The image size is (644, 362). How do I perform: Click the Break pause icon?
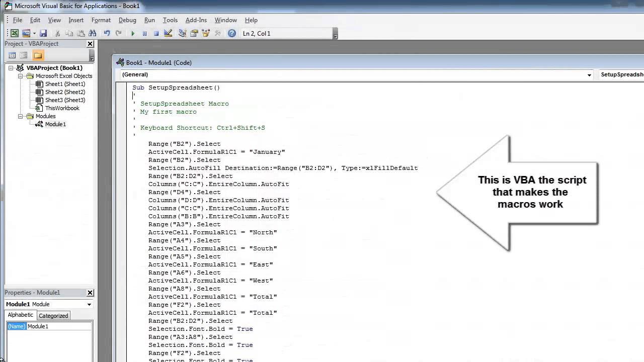coord(144,33)
